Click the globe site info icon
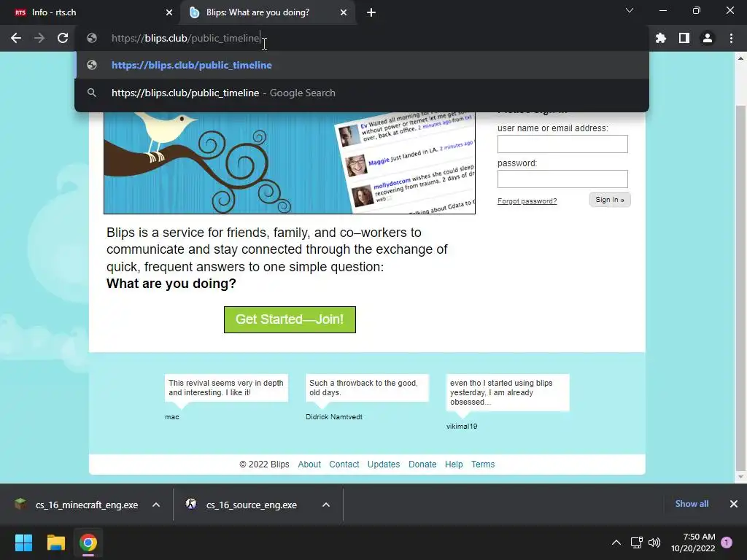This screenshot has height=560, width=747. click(92, 38)
